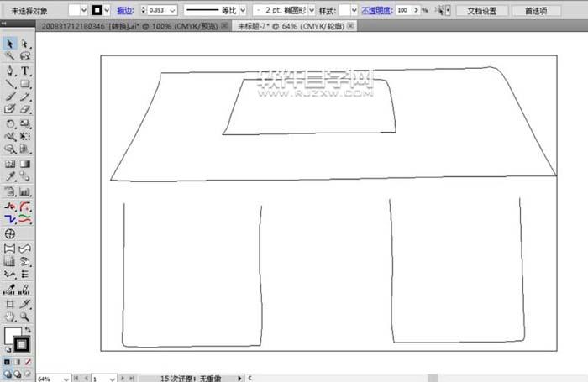Viewport: 588px width, 382px height.
Task: Open the 等比 stroke profile dropdown
Action: (243, 11)
